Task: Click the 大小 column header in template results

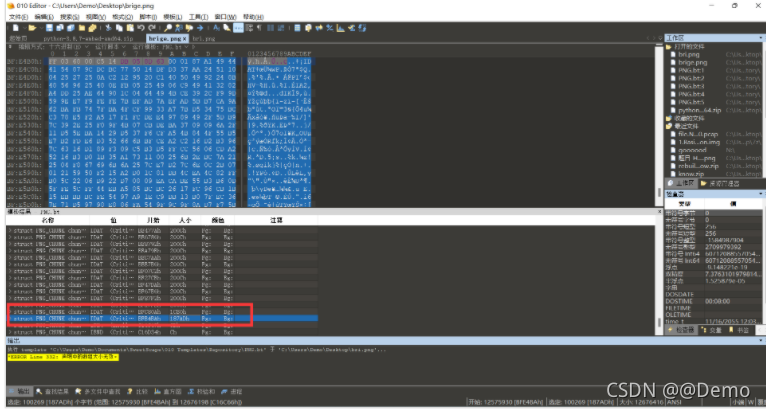Action: tap(185, 220)
